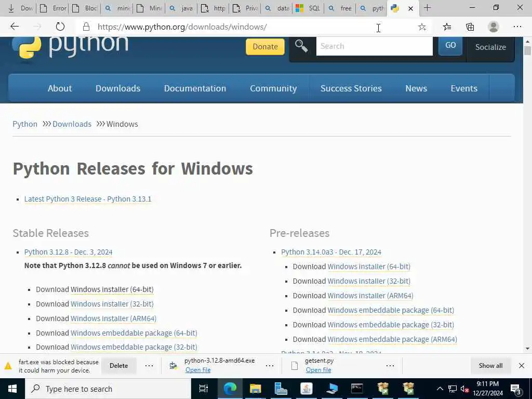Download stable Windows installer (64-bit)
The height and width of the screenshot is (399, 532).
click(112, 289)
